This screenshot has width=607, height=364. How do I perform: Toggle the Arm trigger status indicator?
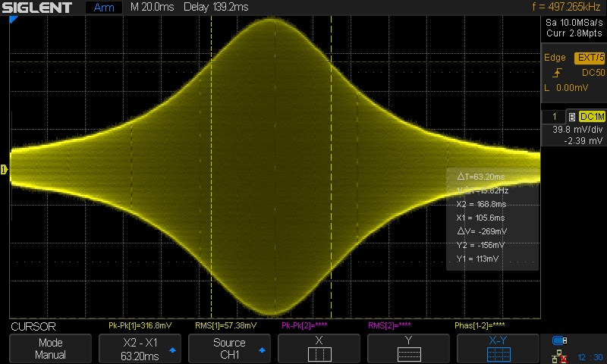click(x=103, y=8)
